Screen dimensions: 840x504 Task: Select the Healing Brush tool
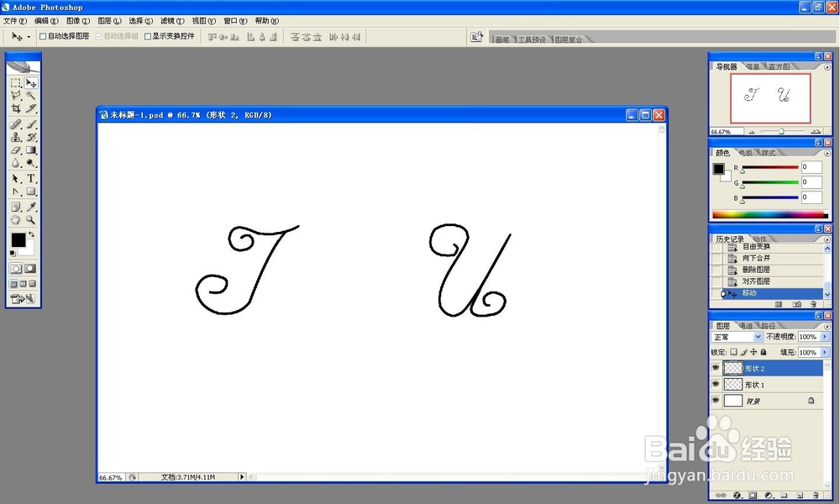coord(15,124)
